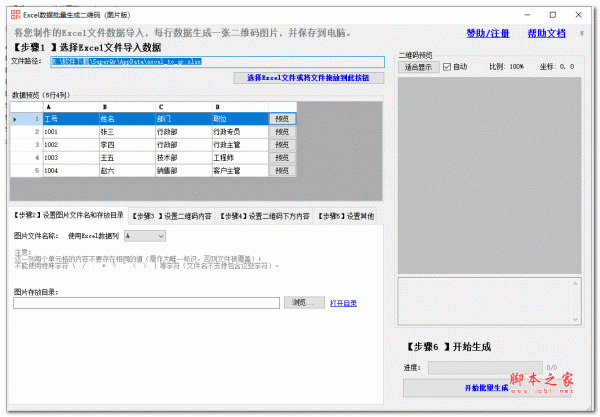The height and width of the screenshot is (417, 600).
Task: Click the 选择Excel文件 button
Action: point(307,77)
